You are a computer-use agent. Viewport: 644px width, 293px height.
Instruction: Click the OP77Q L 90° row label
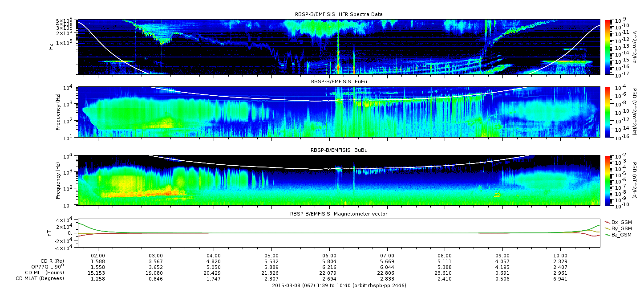46,267
